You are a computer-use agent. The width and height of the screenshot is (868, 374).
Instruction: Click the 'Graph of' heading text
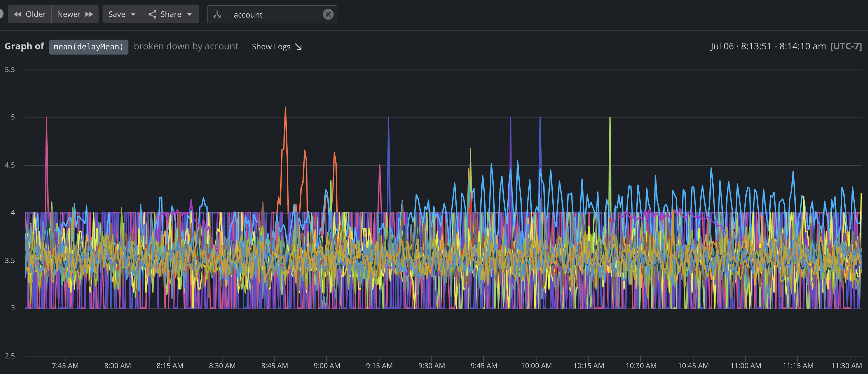(x=24, y=46)
